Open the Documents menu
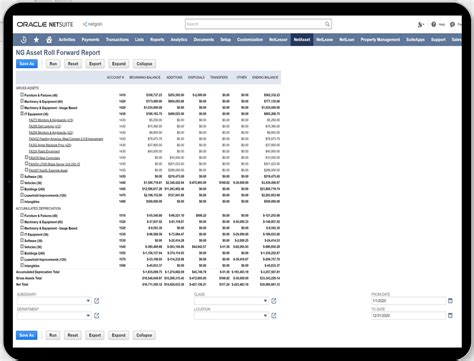Screen dimensions: 474x361 coord(204,40)
